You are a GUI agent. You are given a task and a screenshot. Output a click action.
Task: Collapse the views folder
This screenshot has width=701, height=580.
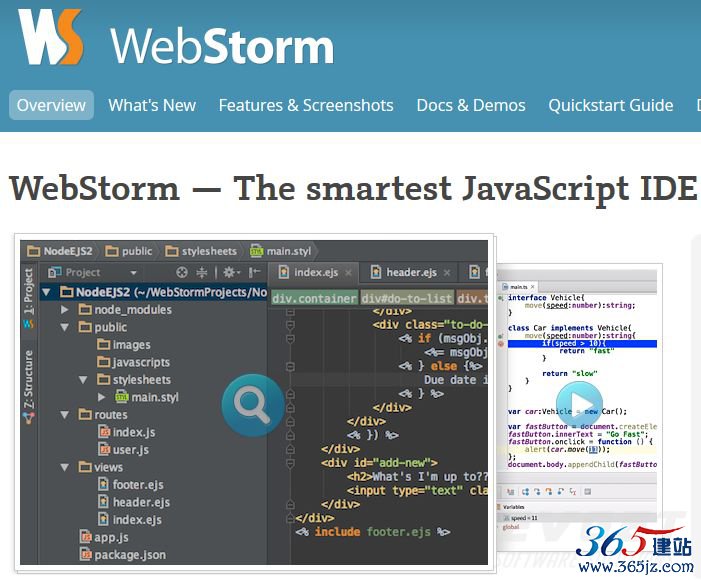pyautogui.click(x=64, y=467)
